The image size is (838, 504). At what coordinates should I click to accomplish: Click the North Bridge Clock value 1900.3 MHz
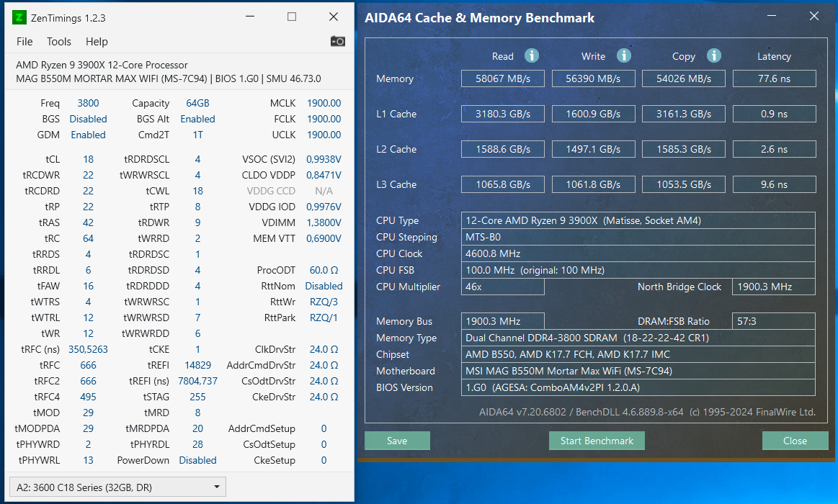point(774,287)
